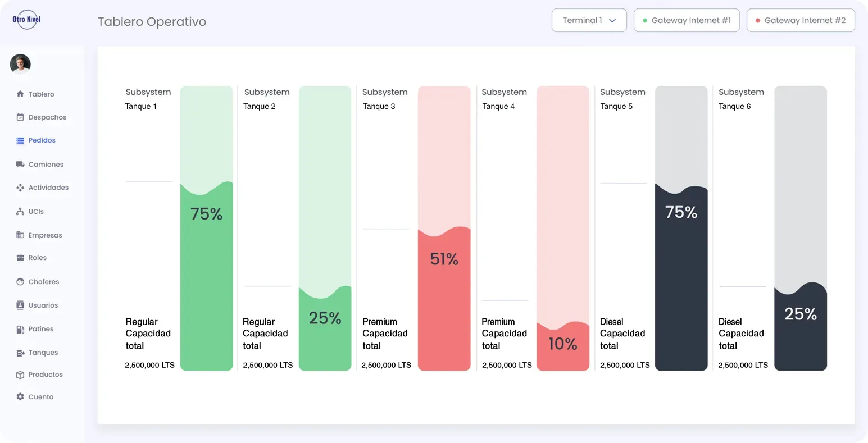
Task: Click the Tablero home icon
Action: (x=20, y=94)
